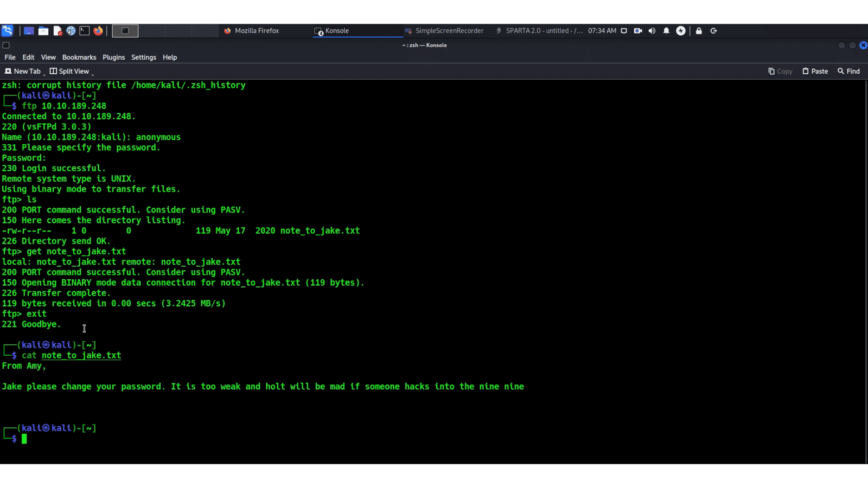Click the show desktop panel icon
Viewport: 868px width, 488px height.
(29, 31)
